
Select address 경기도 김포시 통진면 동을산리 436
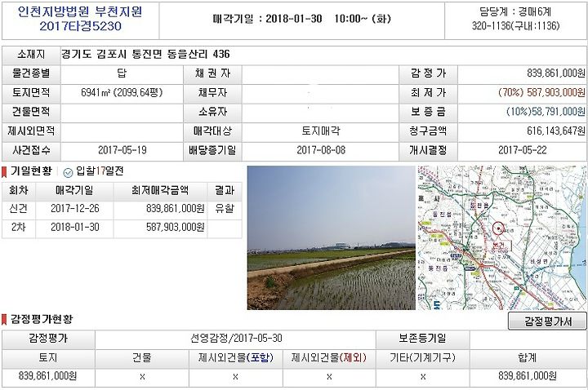point(145,55)
